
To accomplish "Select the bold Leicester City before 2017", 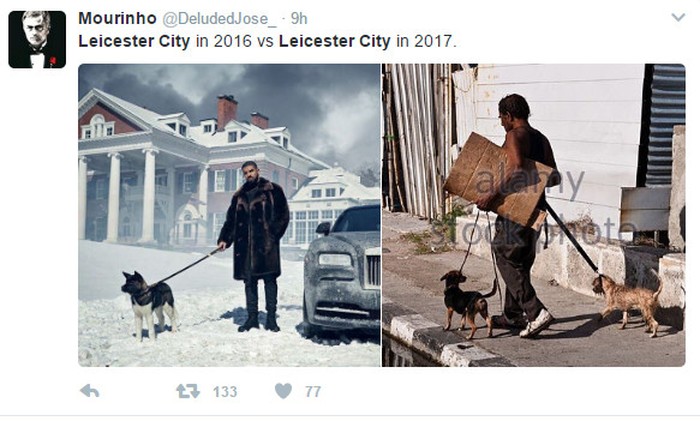I will click(335, 41).
